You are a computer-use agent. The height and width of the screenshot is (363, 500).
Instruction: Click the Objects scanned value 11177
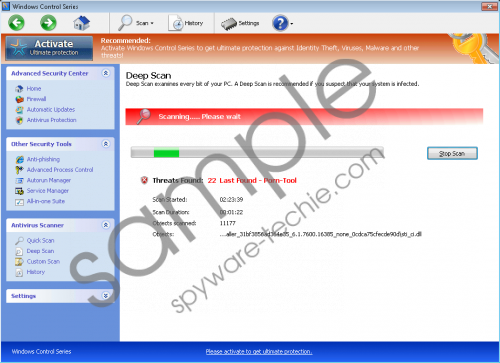pyautogui.click(x=228, y=223)
